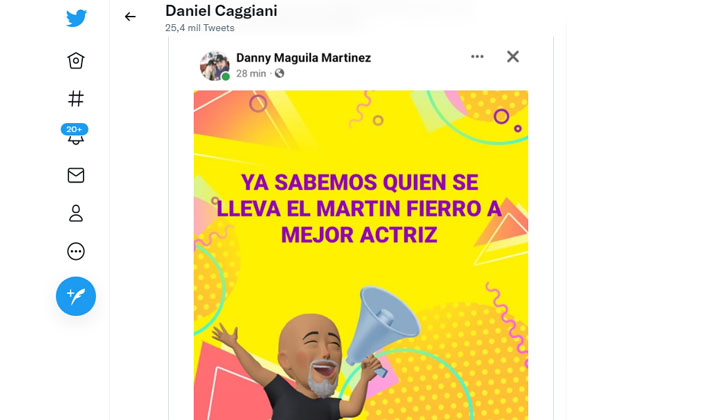Go back using the left arrow

pyautogui.click(x=130, y=17)
